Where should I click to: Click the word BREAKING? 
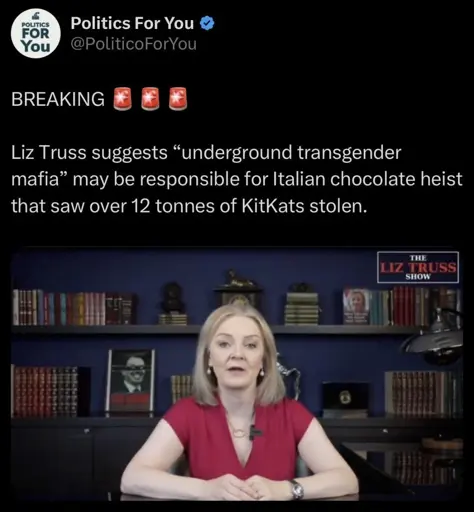pos(58,99)
